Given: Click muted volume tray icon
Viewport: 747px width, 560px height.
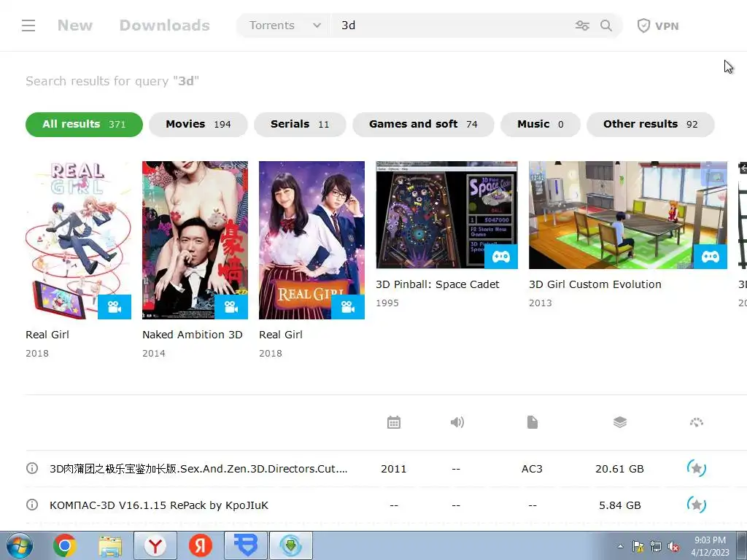Looking at the screenshot, I should (673, 547).
